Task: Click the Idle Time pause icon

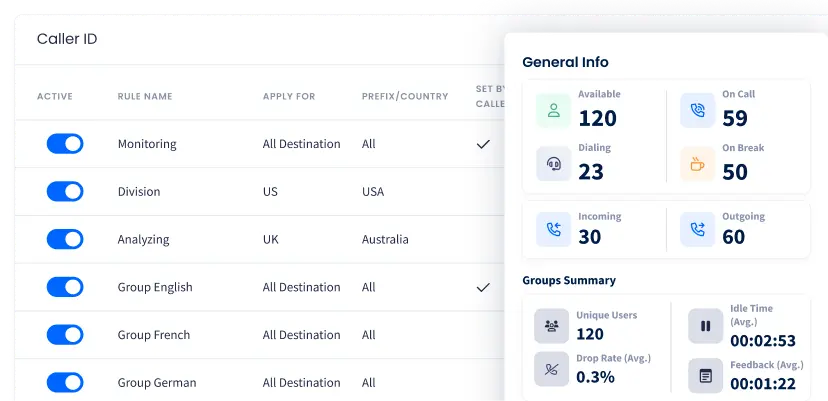Action: pos(705,326)
